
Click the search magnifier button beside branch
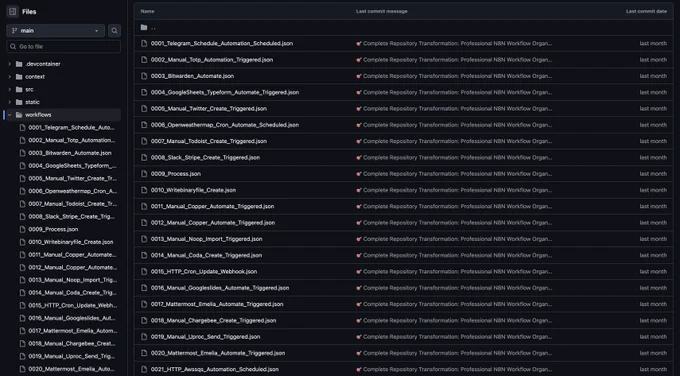click(x=114, y=31)
